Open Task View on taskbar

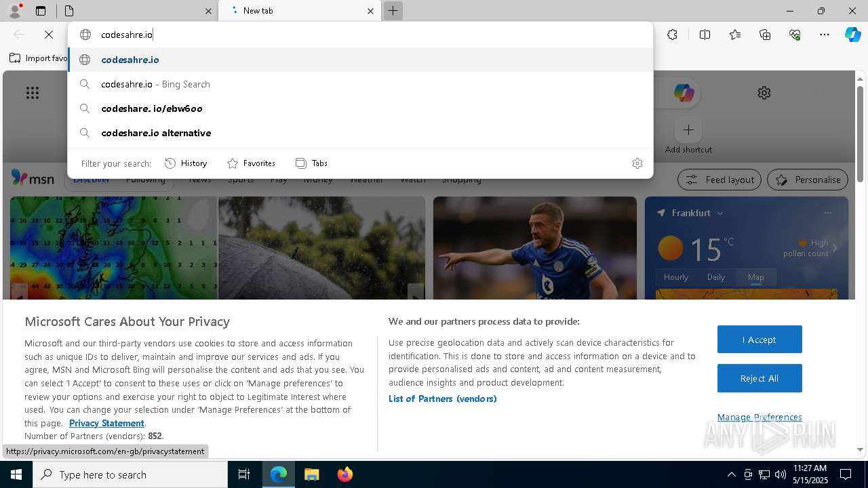pyautogui.click(x=244, y=474)
